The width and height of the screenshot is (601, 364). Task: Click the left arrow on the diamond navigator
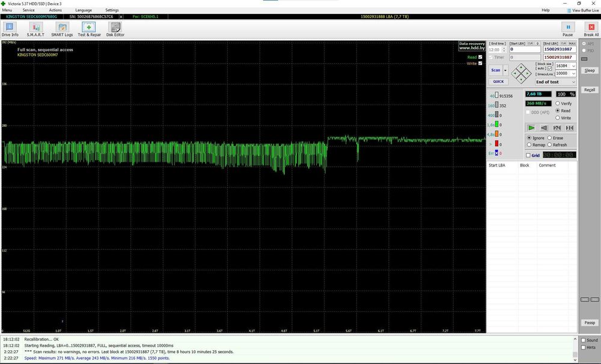click(x=515, y=73)
